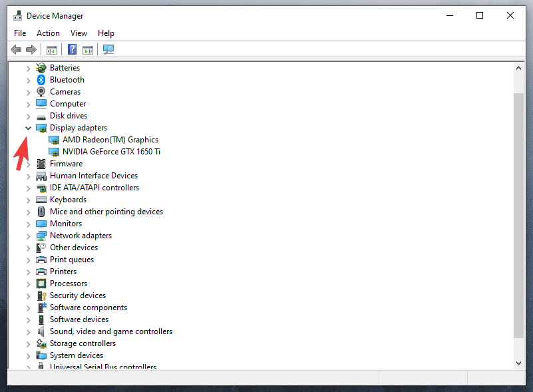Select the Disk drives icon
This screenshot has width=533, height=392.
[x=41, y=117]
